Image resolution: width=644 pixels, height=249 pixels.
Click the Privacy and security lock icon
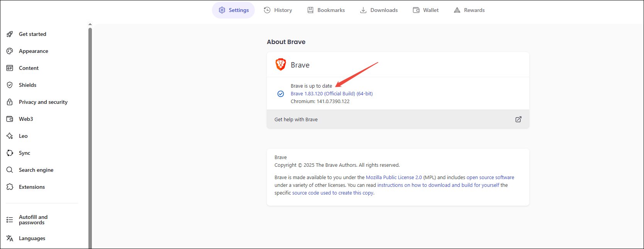pos(10,102)
